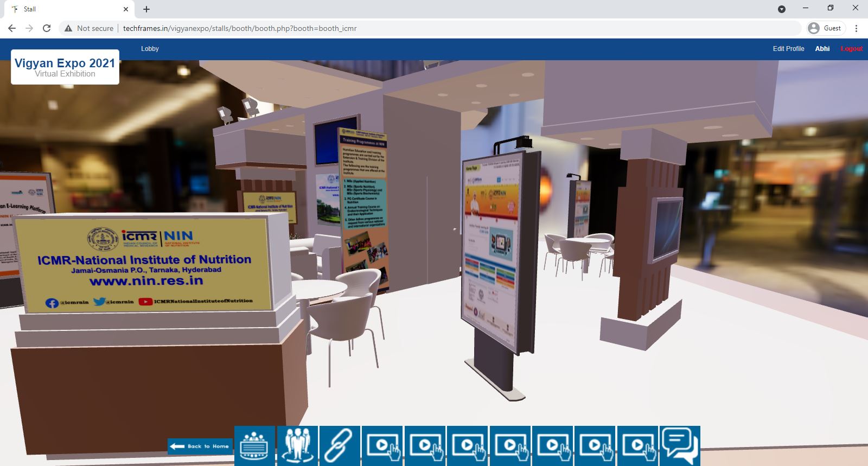Click the ICMR-NIN reception desk banner
This screenshot has width=868, height=466.
[x=144, y=263]
